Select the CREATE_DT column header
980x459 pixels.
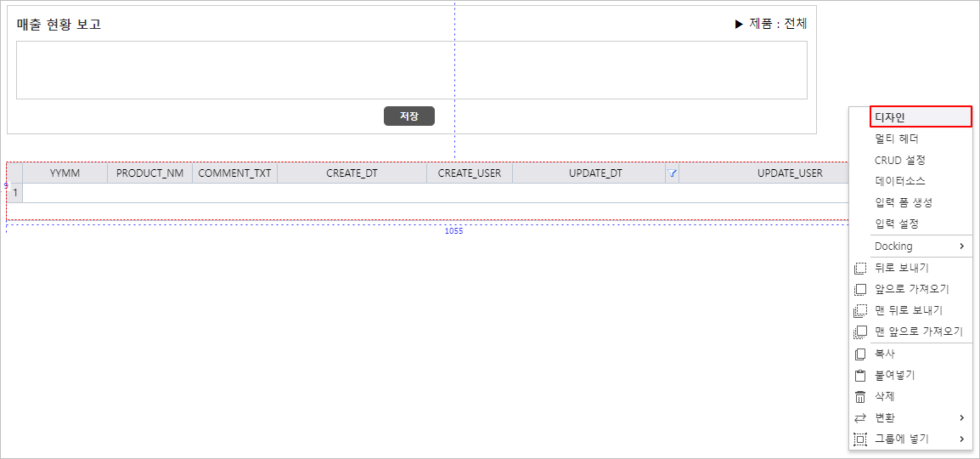[x=352, y=173]
